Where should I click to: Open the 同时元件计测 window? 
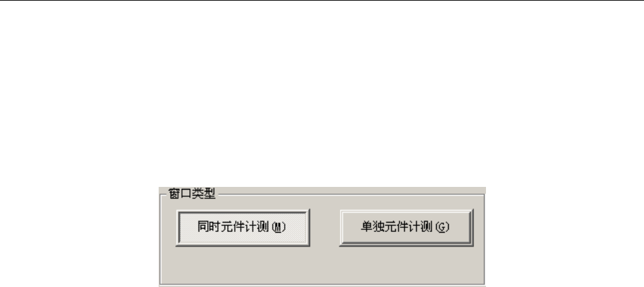point(243,227)
